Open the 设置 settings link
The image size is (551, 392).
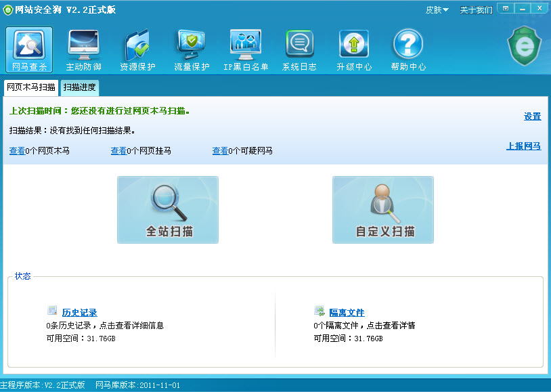[532, 116]
